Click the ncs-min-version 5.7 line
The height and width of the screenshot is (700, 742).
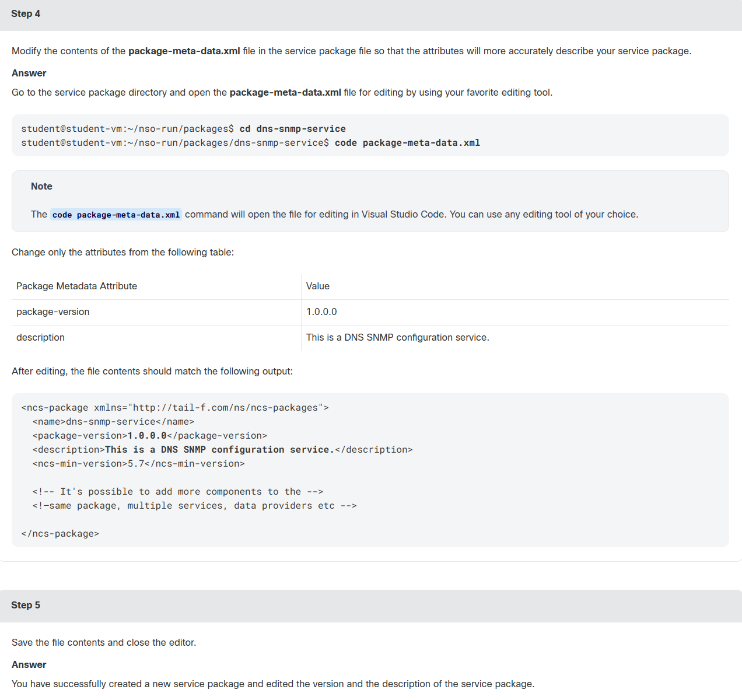pos(138,464)
